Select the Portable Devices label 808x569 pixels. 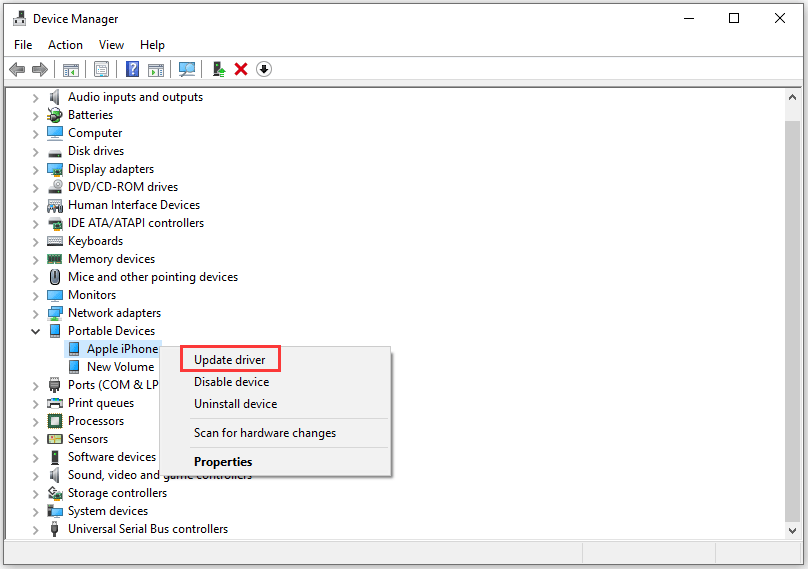pos(111,331)
